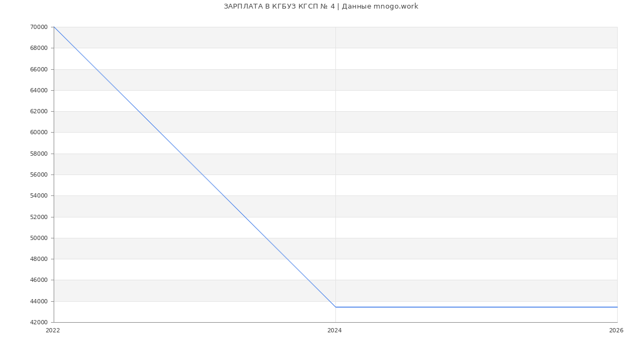Viewport: 644px width, 349px height.
Task: Select the 2024 x-axis label
Action: pos(334,330)
